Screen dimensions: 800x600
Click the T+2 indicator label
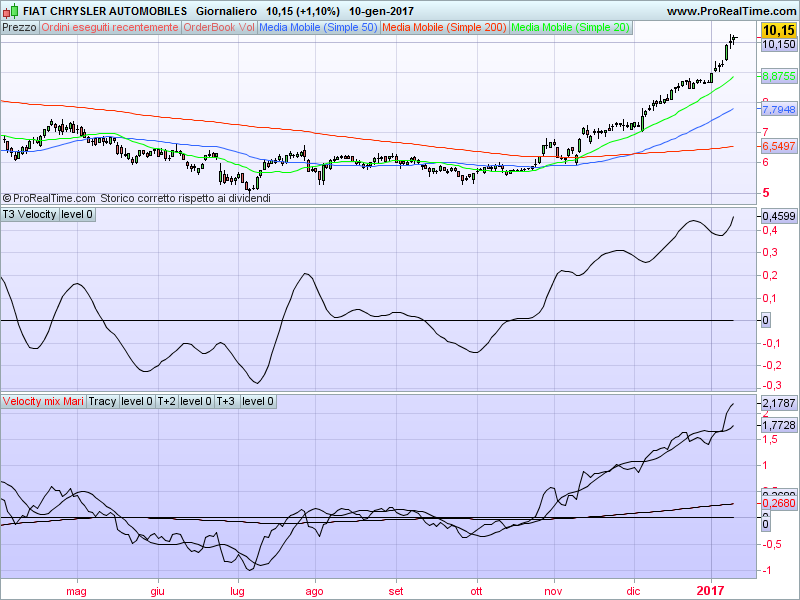click(166, 402)
